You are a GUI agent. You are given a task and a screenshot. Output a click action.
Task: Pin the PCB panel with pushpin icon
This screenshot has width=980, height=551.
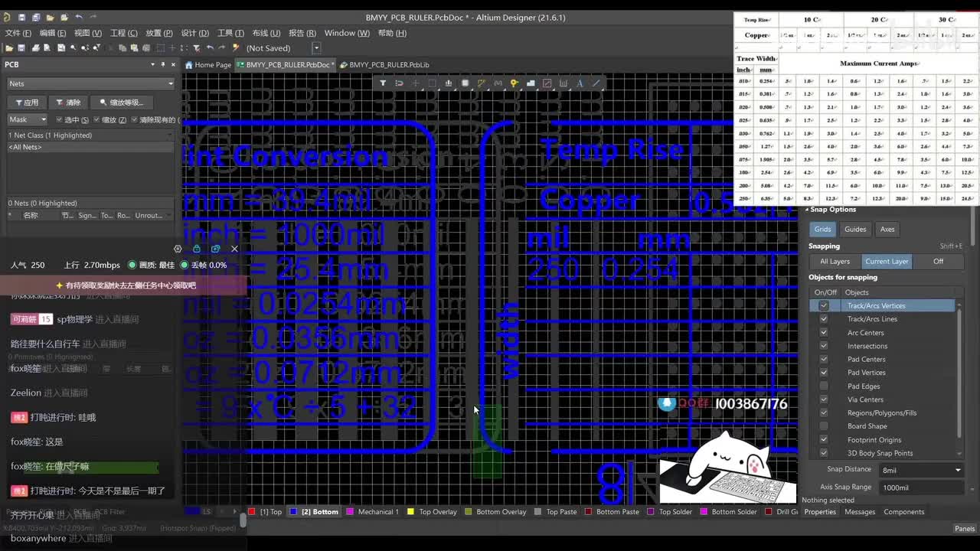tap(162, 64)
